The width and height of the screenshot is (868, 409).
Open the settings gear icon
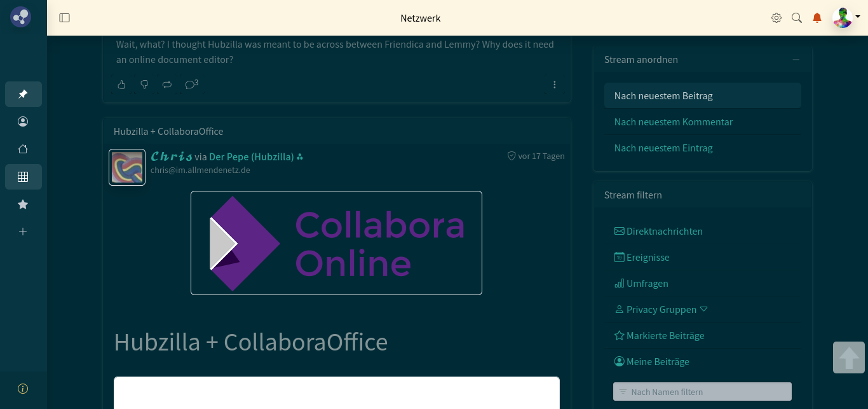click(776, 18)
